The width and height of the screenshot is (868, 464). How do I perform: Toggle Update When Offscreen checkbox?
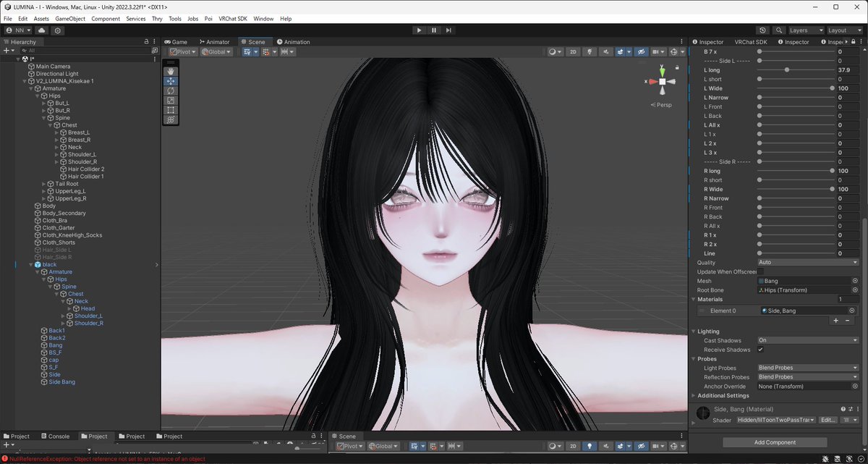760,271
